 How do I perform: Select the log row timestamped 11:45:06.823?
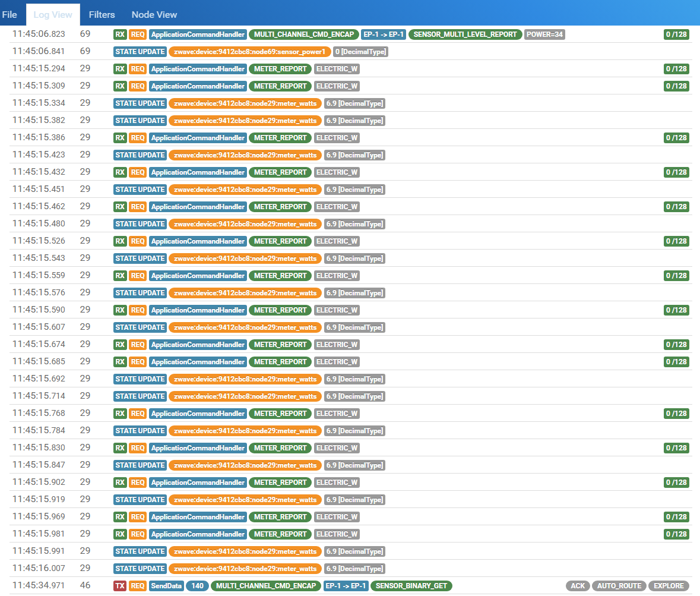coord(350,34)
